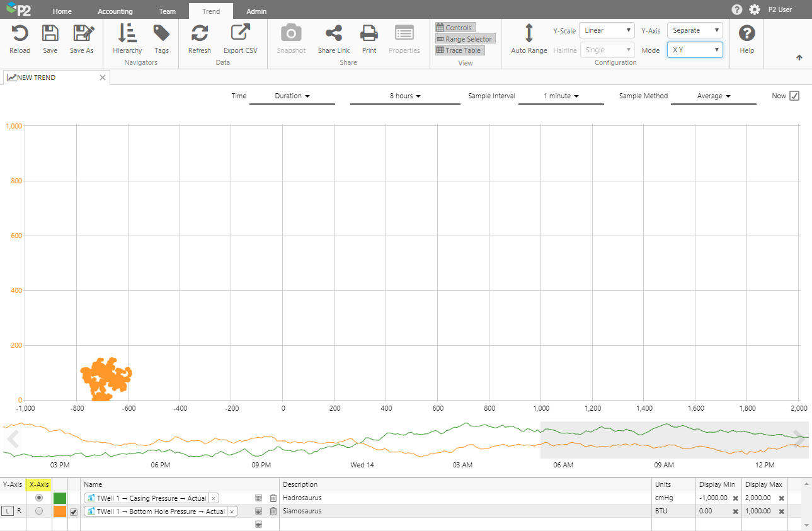Toggle the Range Selector view button

click(464, 39)
